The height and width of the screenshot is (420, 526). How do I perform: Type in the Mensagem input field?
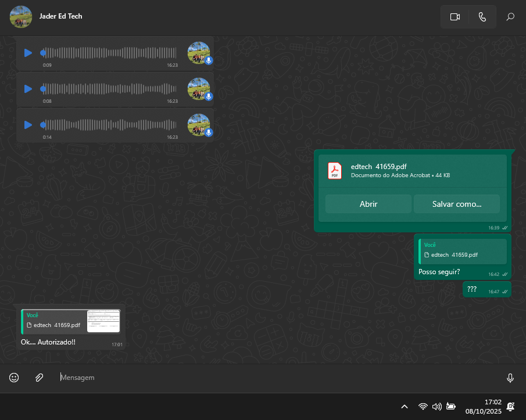pos(279,378)
